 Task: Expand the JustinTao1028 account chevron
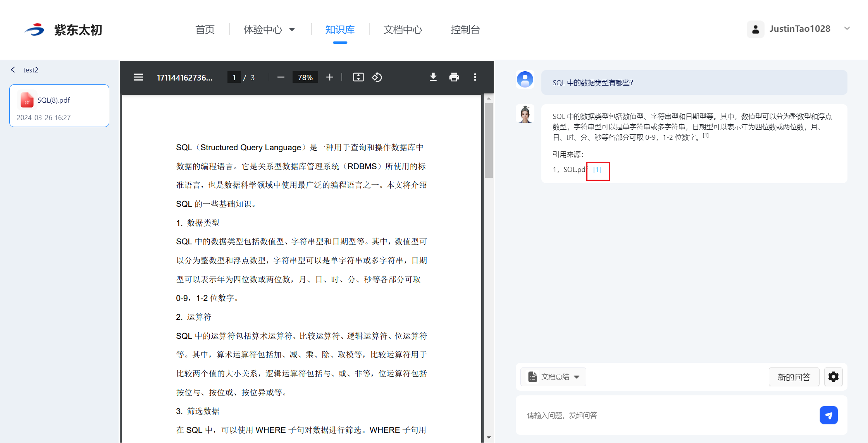click(x=847, y=28)
